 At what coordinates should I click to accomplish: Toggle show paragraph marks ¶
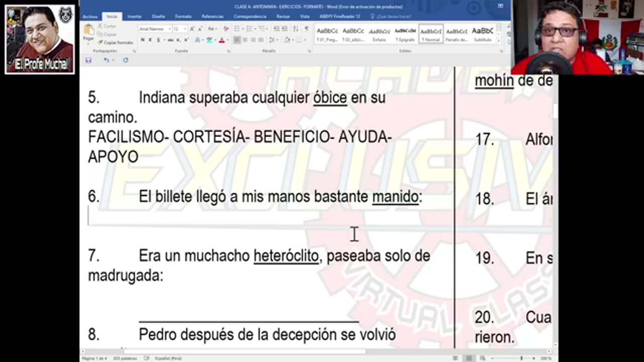306,29
